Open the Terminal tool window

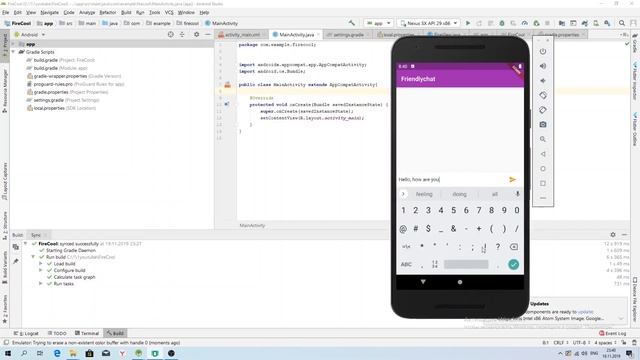[x=87, y=333]
